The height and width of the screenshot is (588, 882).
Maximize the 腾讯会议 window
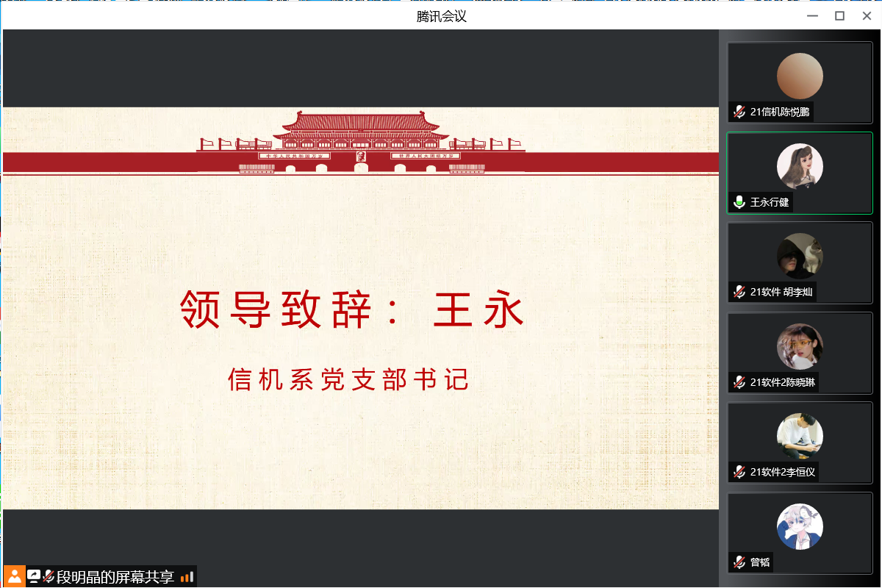(839, 15)
